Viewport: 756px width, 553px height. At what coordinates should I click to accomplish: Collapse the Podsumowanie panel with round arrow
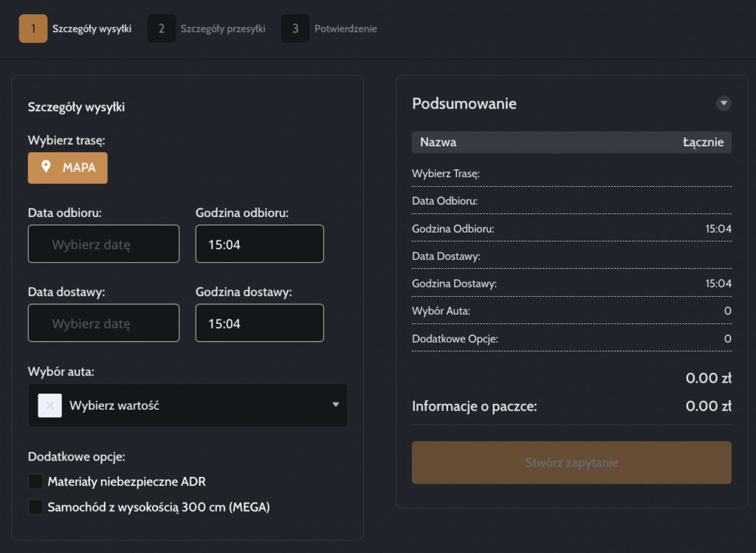click(724, 103)
